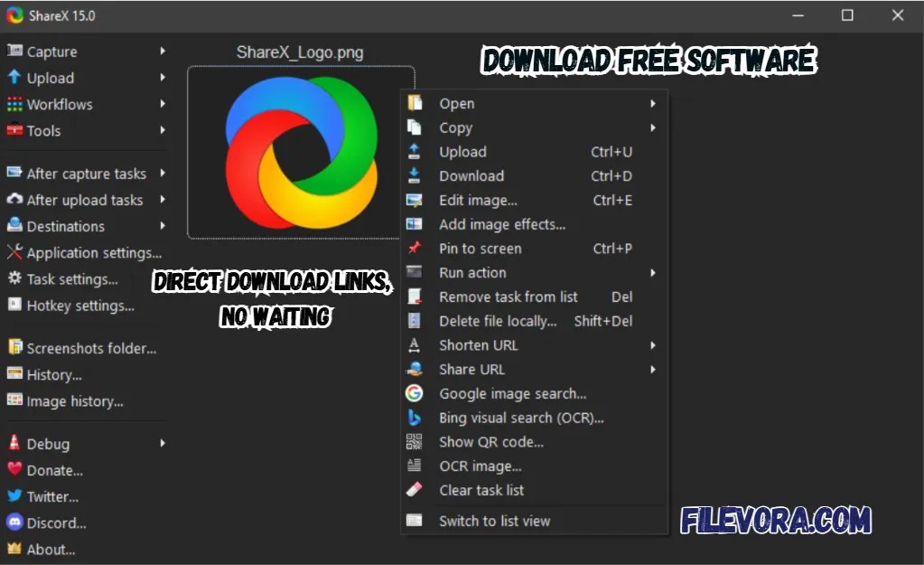
Task: Select the Capture tool icon
Action: click(x=14, y=52)
